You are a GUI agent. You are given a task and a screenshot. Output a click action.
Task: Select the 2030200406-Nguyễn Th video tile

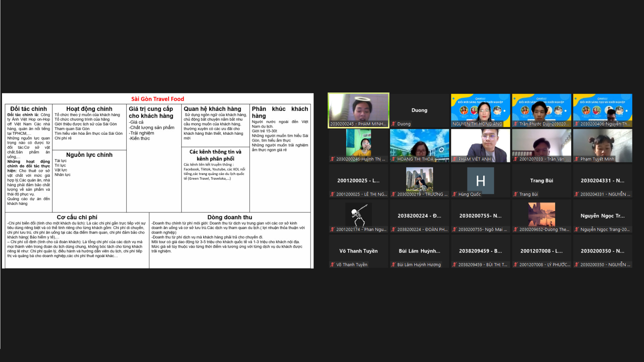pyautogui.click(x=603, y=110)
